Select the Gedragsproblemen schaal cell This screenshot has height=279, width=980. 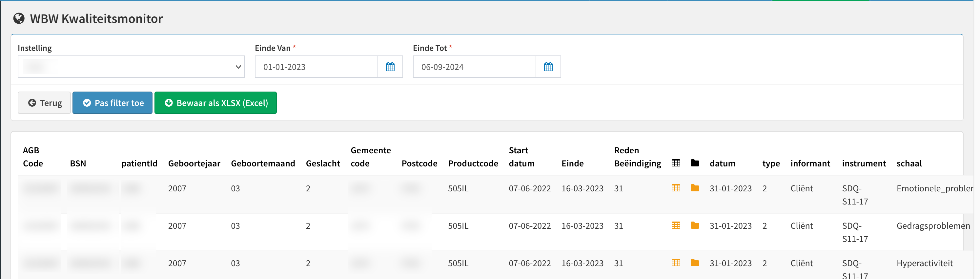click(933, 226)
